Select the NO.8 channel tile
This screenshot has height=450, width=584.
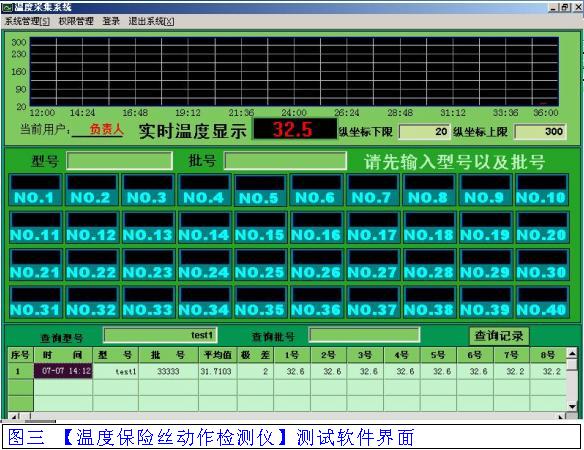[x=429, y=190]
